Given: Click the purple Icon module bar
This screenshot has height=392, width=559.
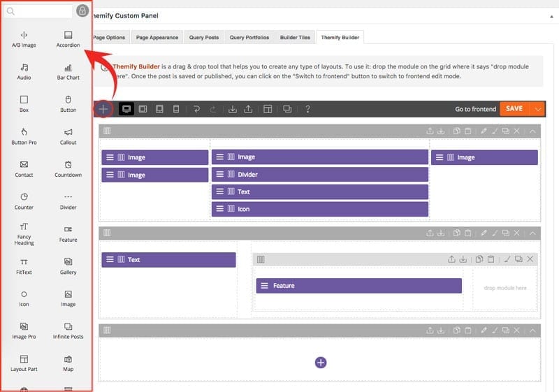Looking at the screenshot, I should 320,209.
